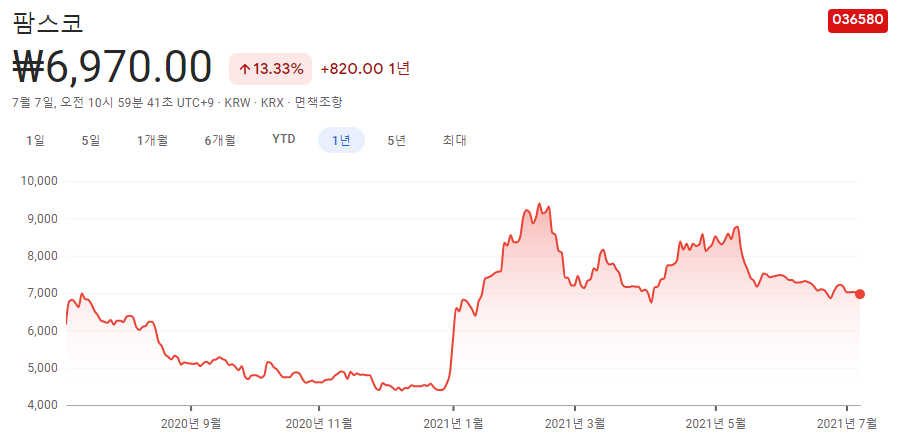Click the 팜스코 stock name heading
Screen dimensions: 897x444
pos(48,22)
